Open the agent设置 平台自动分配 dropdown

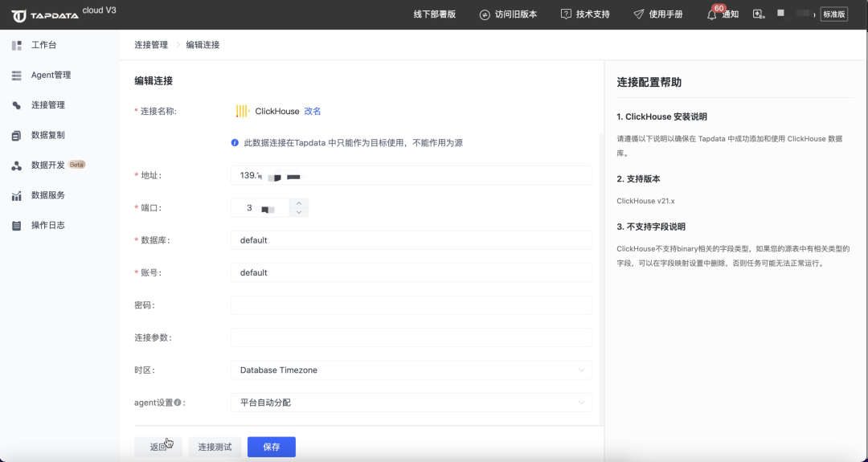tap(411, 403)
